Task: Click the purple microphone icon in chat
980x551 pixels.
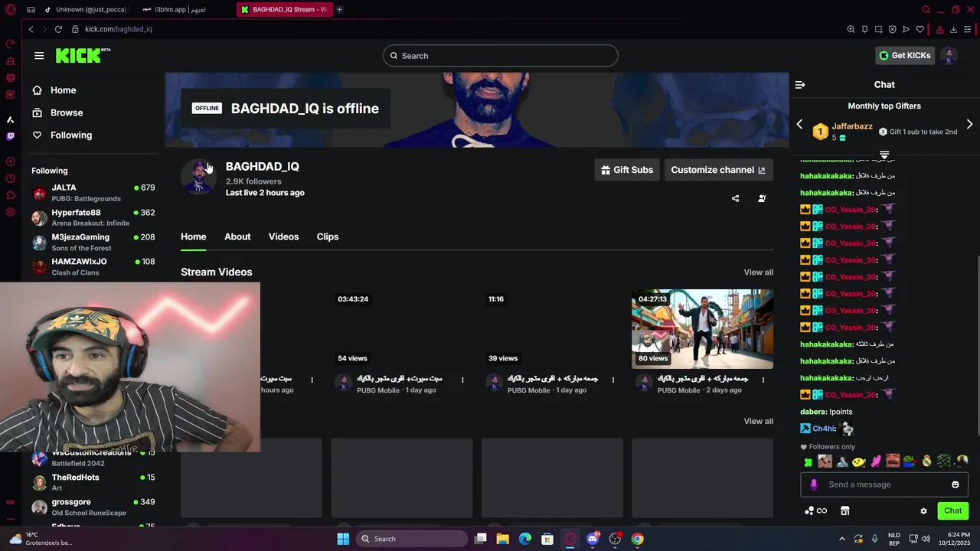Action: point(814,484)
